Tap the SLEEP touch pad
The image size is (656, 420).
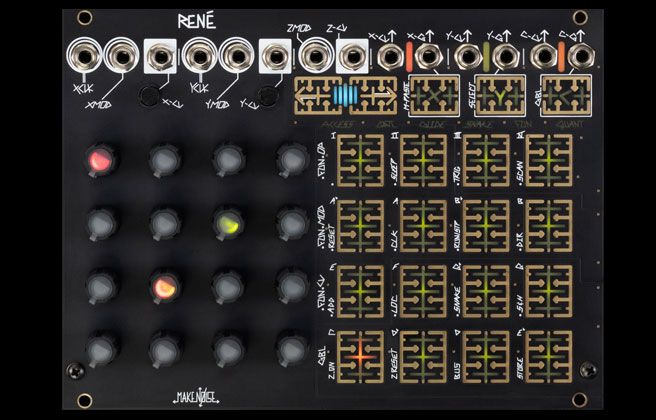[x=423, y=161]
